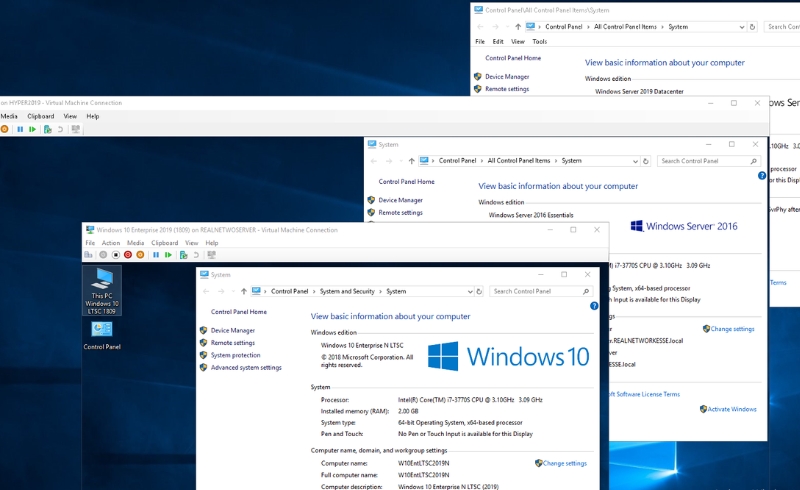This screenshot has height=490, width=800.
Task: Click computer name W10EntLTSC2019N value
Action: point(423,463)
